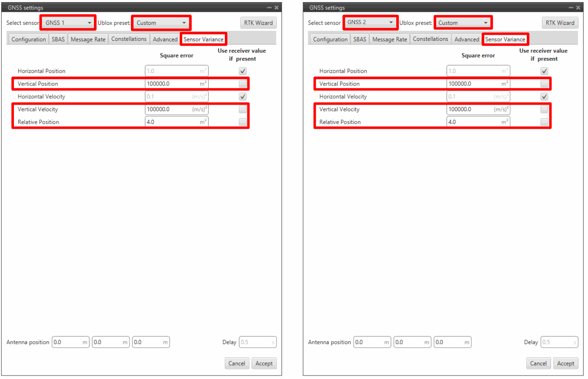The height and width of the screenshot is (379, 588).
Task: Expand the Ublox preset dropdown in GNSS 2 window
Action: coord(463,23)
